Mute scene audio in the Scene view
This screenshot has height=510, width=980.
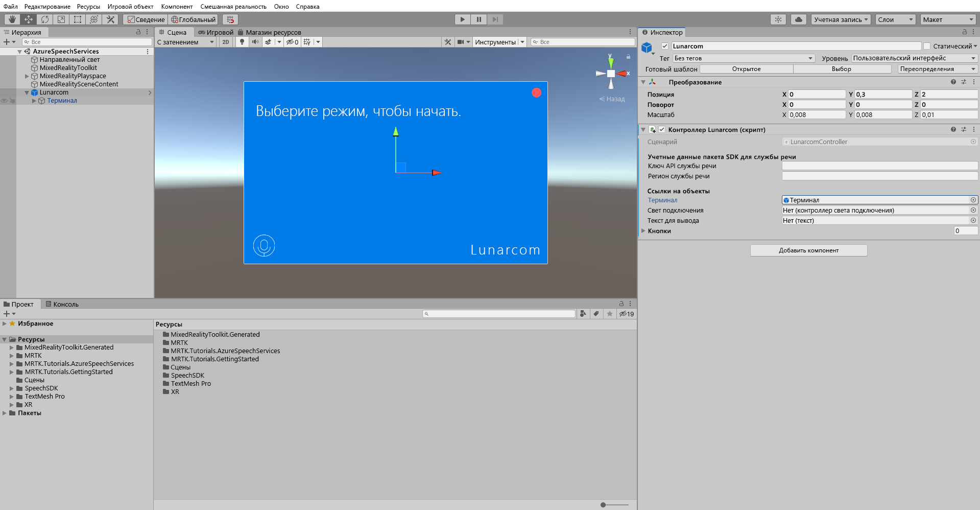pos(255,41)
